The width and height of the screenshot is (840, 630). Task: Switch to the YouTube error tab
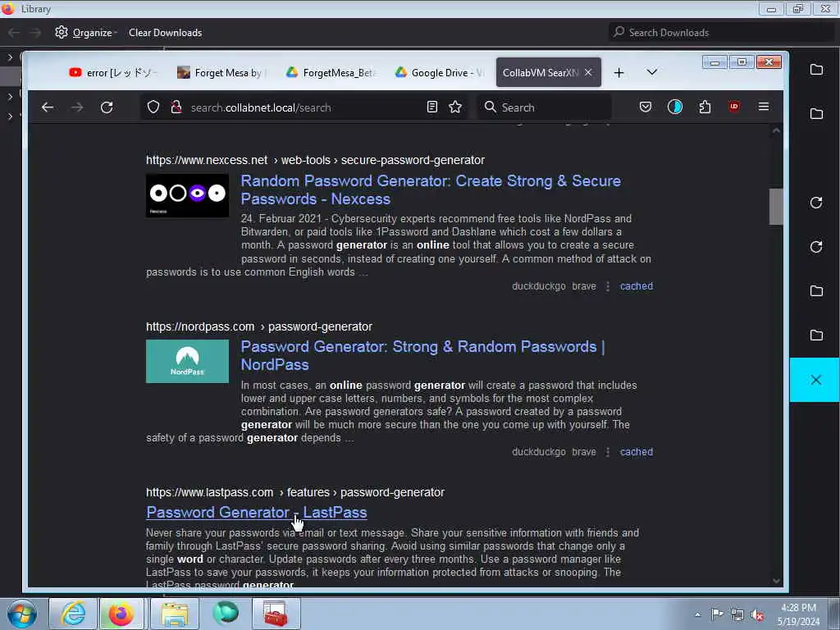(113, 72)
